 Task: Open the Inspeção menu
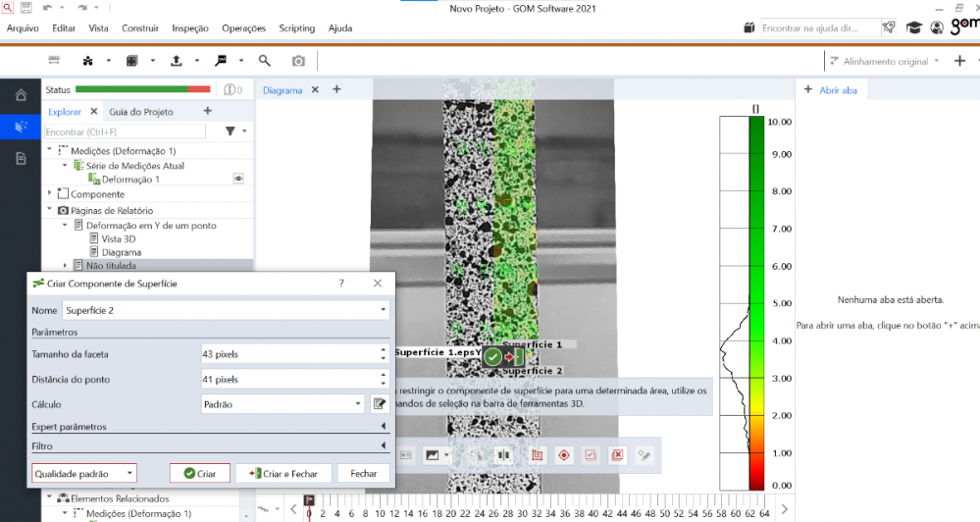tap(190, 28)
